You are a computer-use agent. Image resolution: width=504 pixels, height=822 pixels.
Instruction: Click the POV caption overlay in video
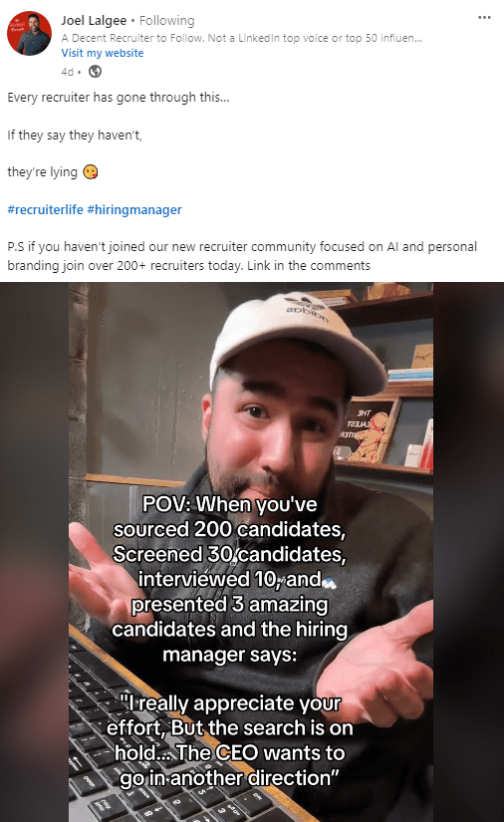(x=229, y=579)
